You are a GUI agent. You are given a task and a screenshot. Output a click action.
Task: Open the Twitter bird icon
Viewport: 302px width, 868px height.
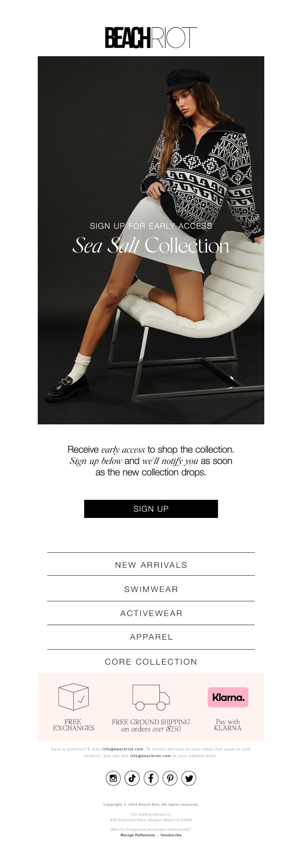coord(189,778)
